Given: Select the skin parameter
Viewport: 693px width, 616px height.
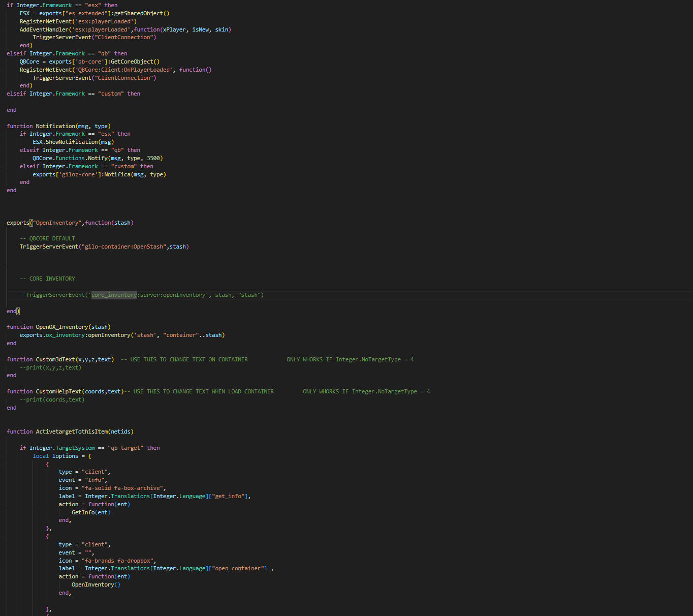Looking at the screenshot, I should click(x=222, y=29).
